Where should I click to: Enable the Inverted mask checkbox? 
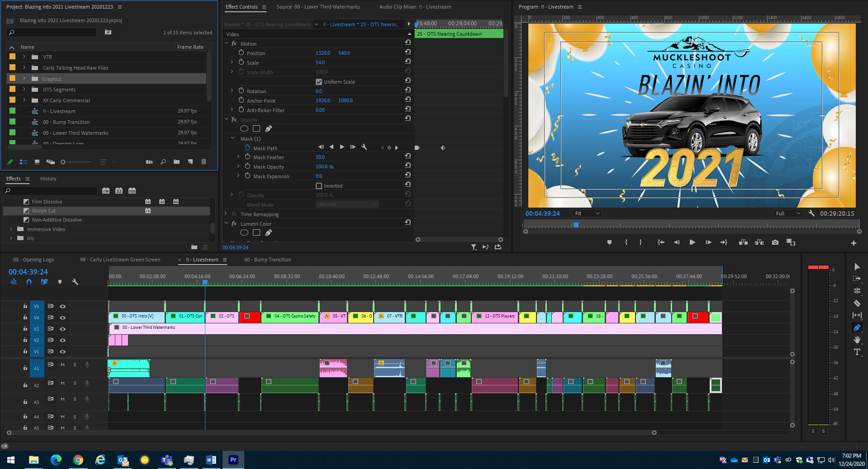(319, 186)
